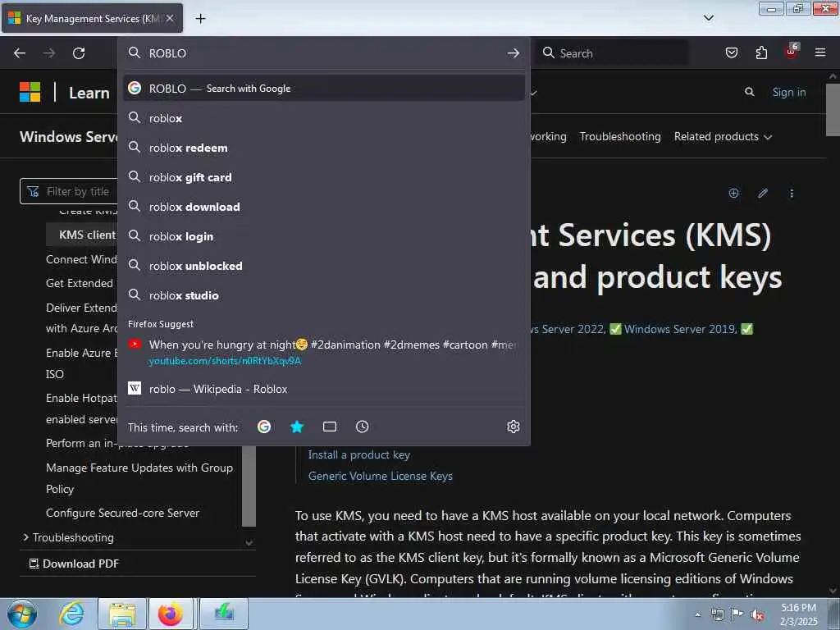This screenshot has height=630, width=840.
Task: Click the Firefox taskbar icon
Action: (x=171, y=614)
